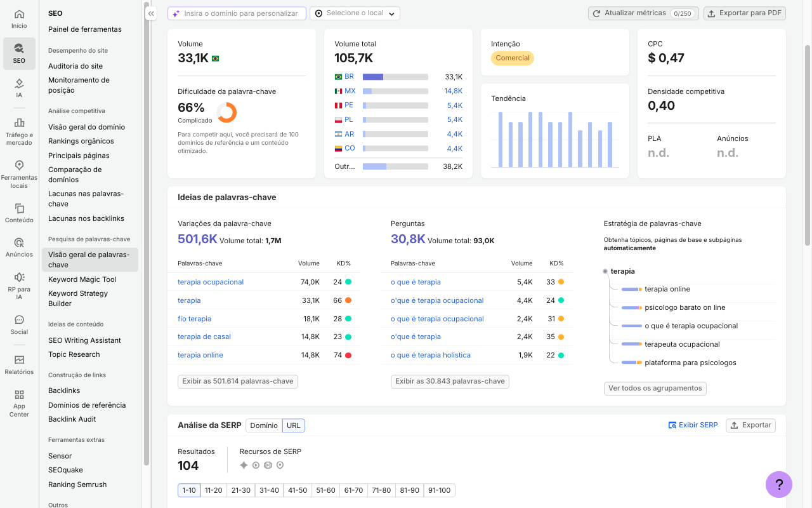Open Tráfego e mercado icon
Viewport: 812px width, 508px height.
(x=19, y=131)
